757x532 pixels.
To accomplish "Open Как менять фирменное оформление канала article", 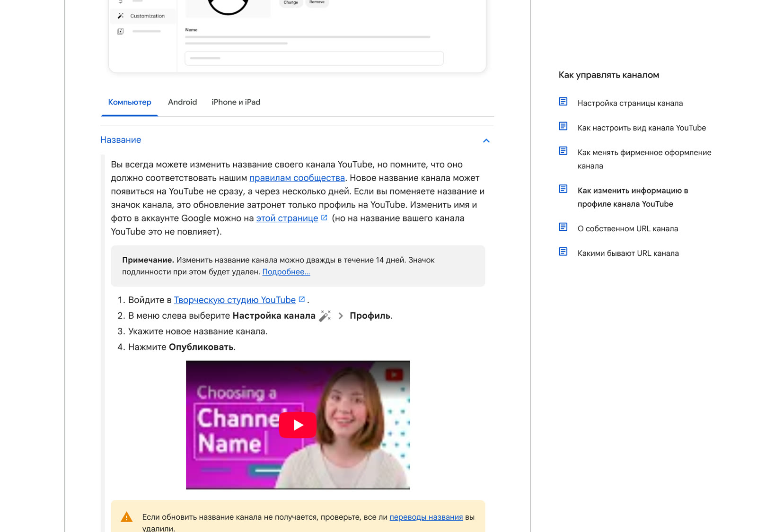I will (x=644, y=159).
